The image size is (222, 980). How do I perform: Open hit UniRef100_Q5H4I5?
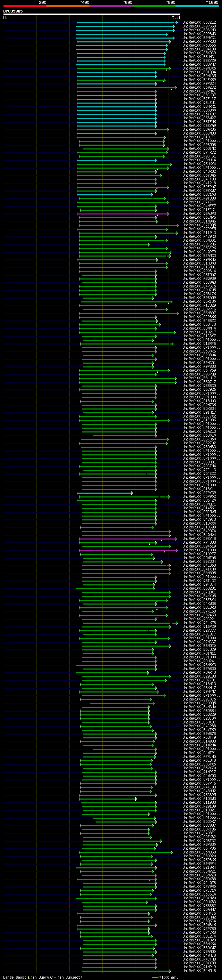pyautogui.click(x=199, y=913)
